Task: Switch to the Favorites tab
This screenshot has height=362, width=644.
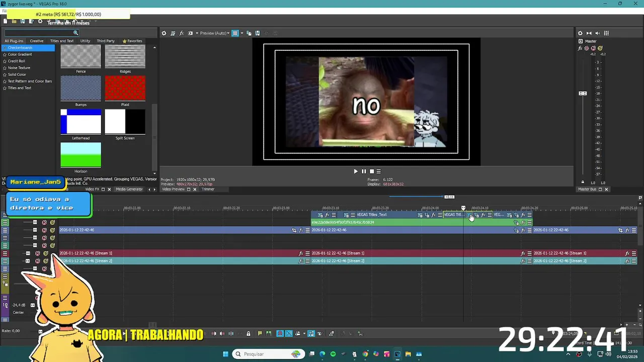Action: (132, 41)
